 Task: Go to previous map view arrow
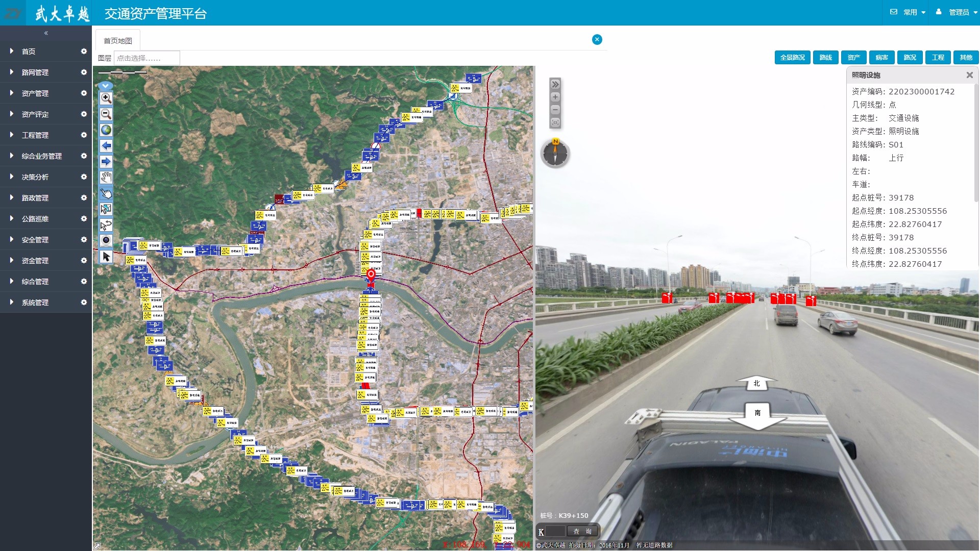point(106,146)
